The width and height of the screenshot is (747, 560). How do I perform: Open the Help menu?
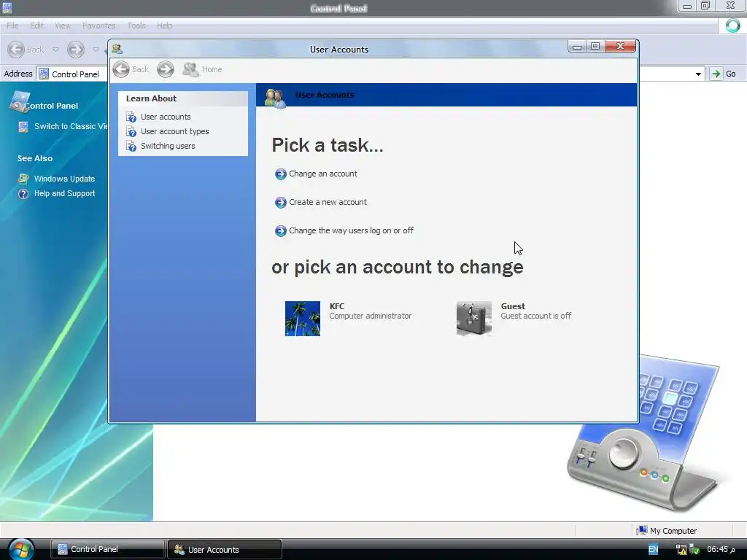[165, 26]
